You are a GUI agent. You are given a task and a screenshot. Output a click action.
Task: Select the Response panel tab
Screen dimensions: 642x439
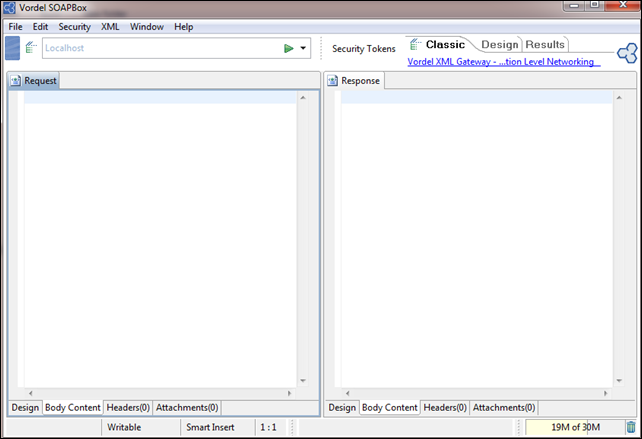355,81
